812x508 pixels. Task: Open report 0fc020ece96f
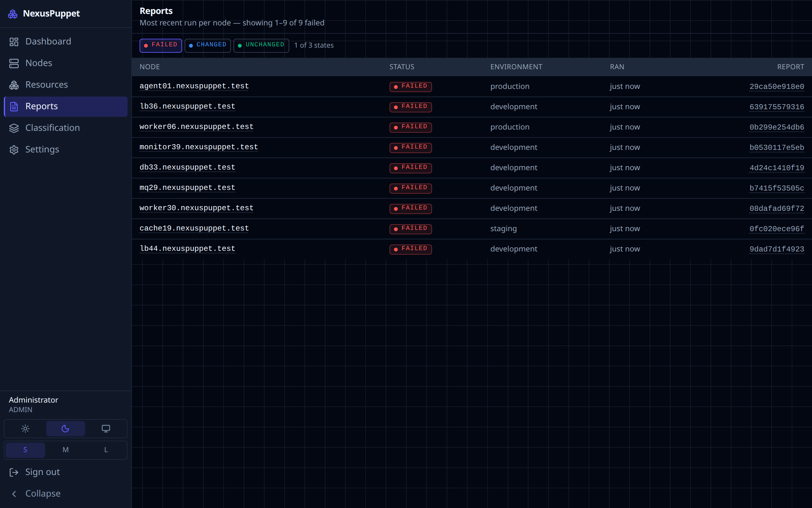pos(777,229)
